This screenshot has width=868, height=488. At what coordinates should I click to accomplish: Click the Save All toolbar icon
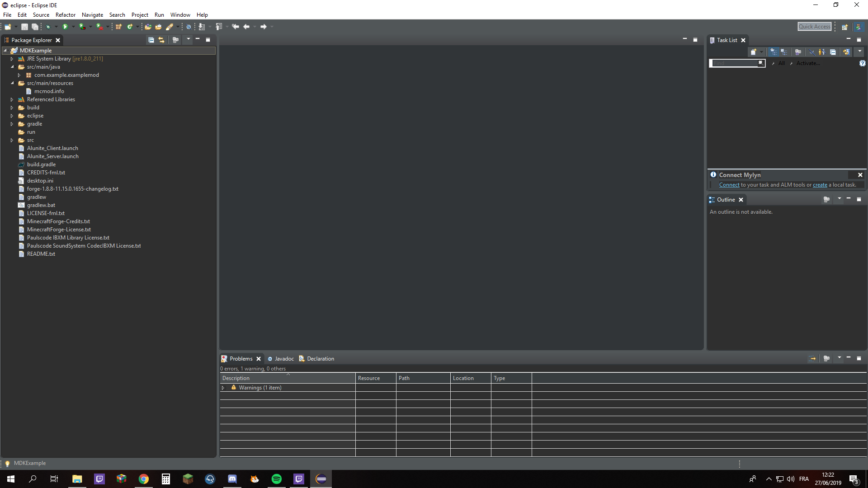35,27
